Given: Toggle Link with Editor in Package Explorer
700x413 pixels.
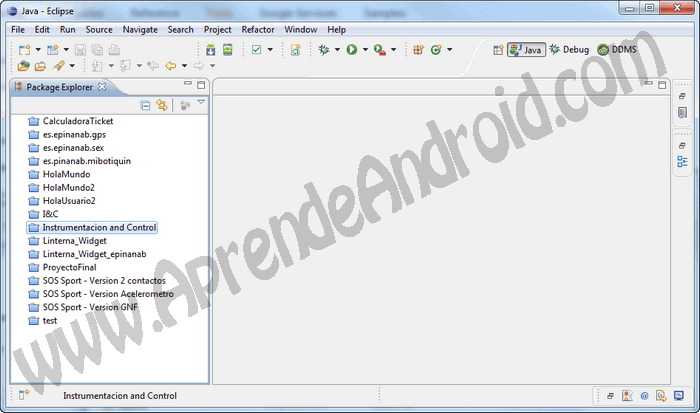Looking at the screenshot, I should coord(162,105).
